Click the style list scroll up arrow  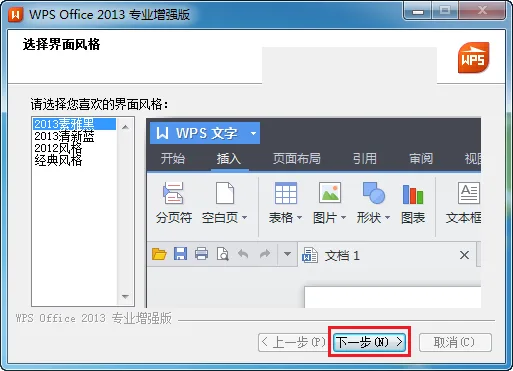click(125, 127)
